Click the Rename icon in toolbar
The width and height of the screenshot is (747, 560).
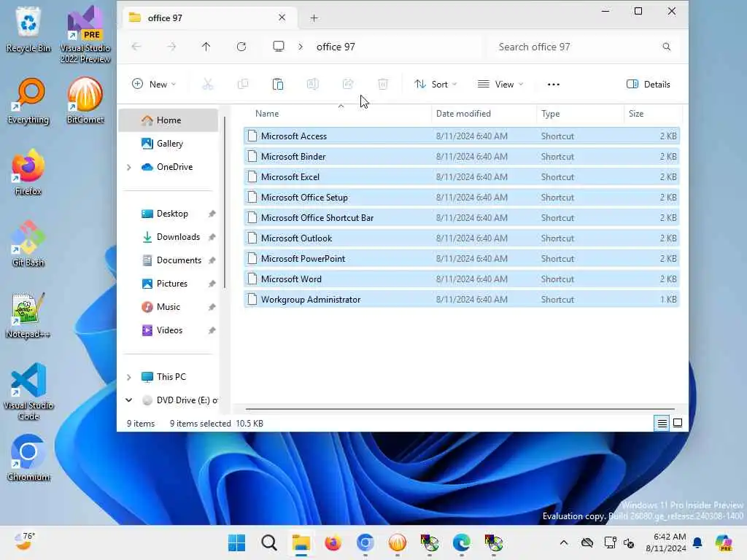click(312, 85)
